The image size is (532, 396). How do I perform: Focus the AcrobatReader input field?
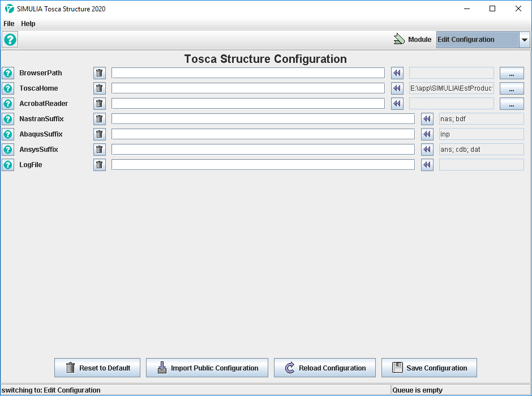click(248, 104)
